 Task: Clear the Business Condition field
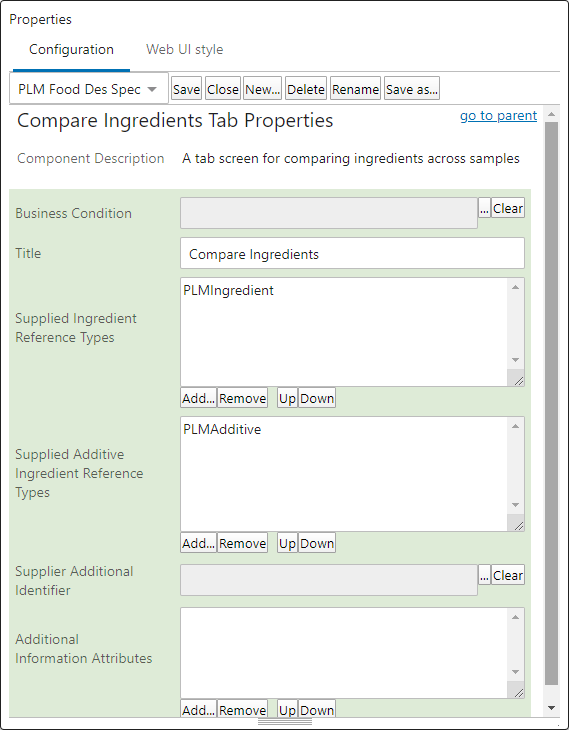pos(508,208)
